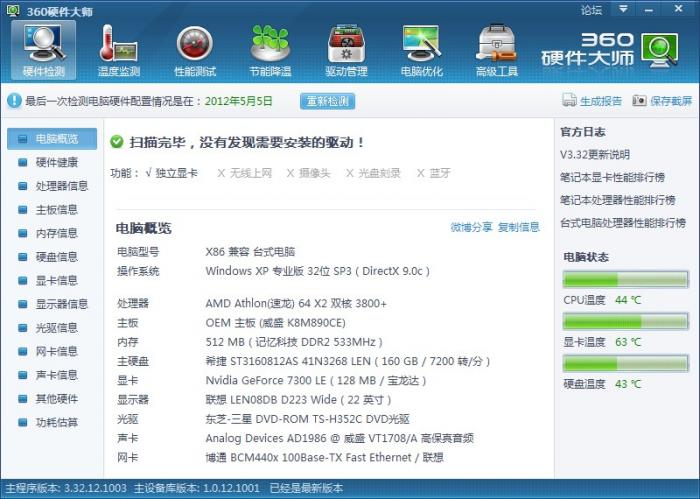Click the DVD-ROM TS-H352C optical drive entry
Viewport: 700px width, 499px height.
(308, 419)
